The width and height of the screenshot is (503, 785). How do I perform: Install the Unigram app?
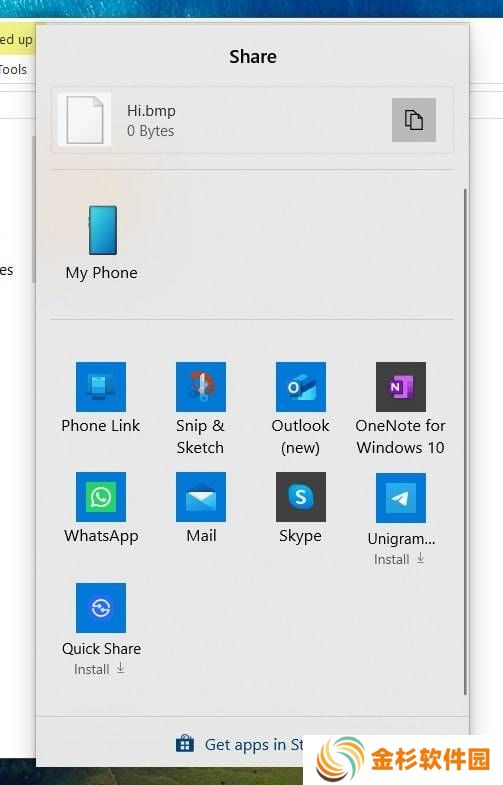(399, 559)
